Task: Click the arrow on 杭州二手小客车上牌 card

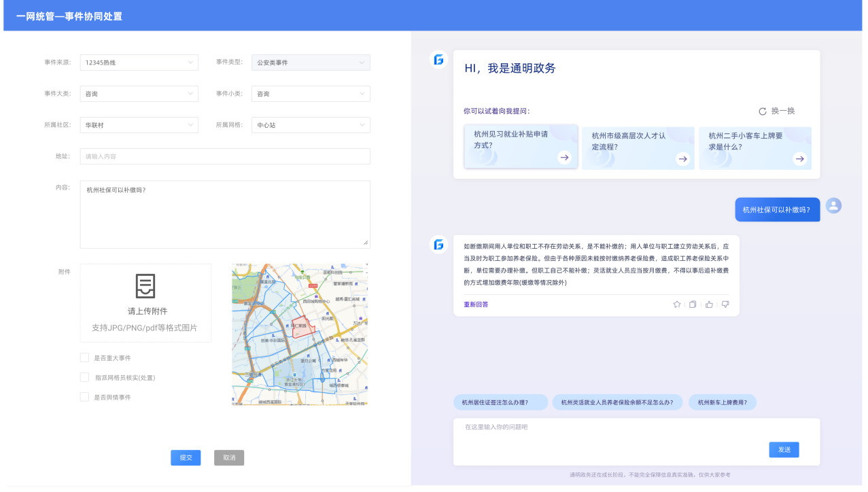Action: point(800,159)
